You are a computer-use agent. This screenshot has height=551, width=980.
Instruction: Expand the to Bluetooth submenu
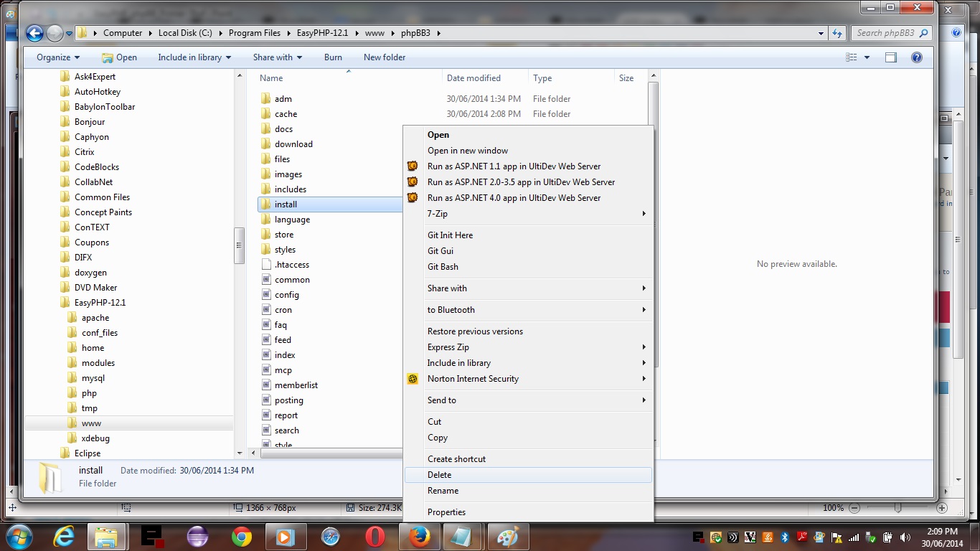[x=528, y=310]
